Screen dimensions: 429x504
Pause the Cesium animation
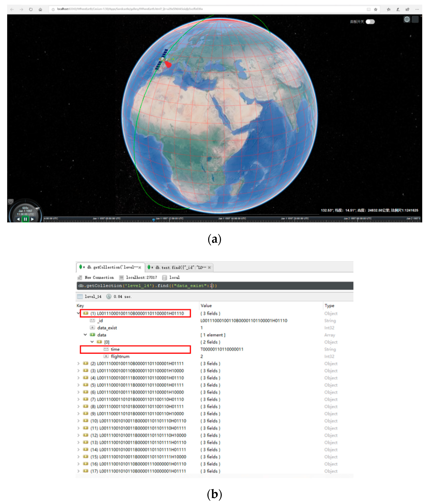[25, 219]
